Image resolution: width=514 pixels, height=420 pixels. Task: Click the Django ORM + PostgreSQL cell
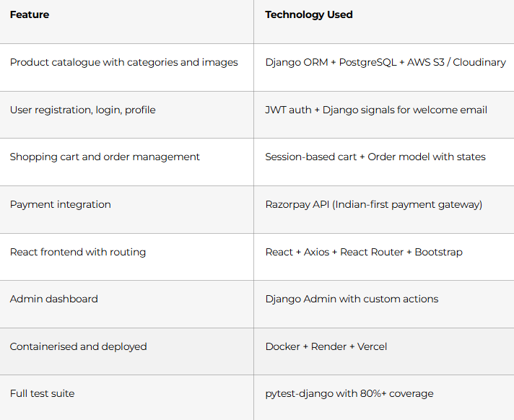[x=384, y=68]
